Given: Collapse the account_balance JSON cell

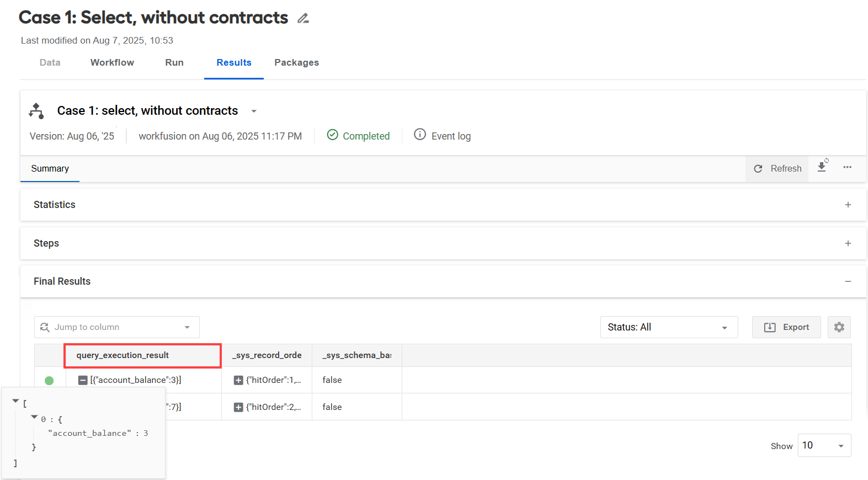Looking at the screenshot, I should pyautogui.click(x=83, y=380).
